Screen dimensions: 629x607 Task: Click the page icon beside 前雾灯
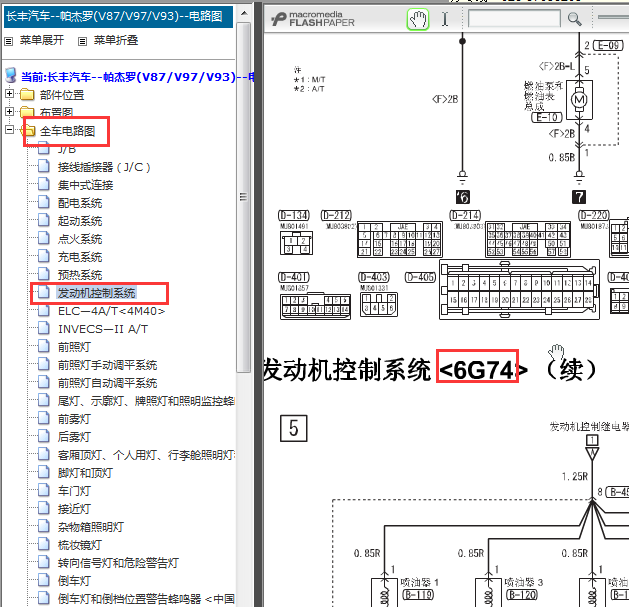coord(44,418)
